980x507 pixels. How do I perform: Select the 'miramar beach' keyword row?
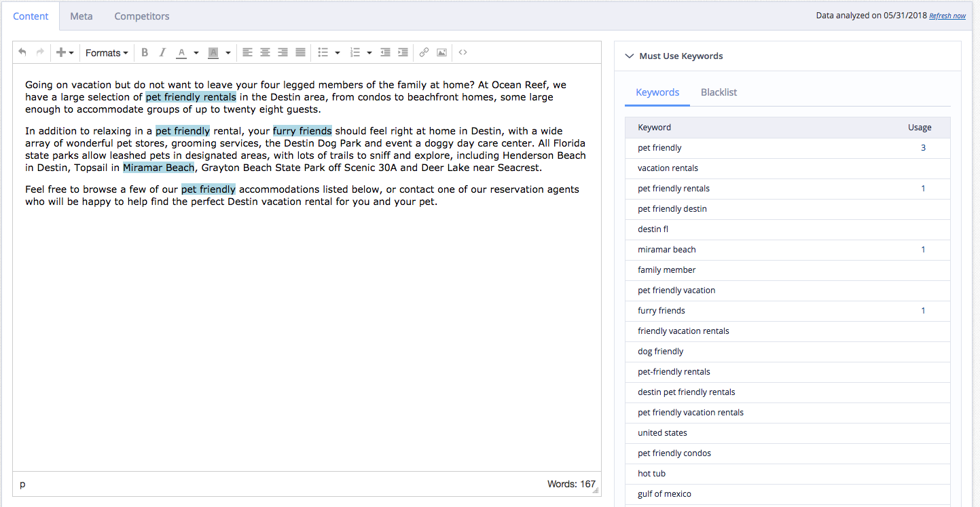coord(788,250)
